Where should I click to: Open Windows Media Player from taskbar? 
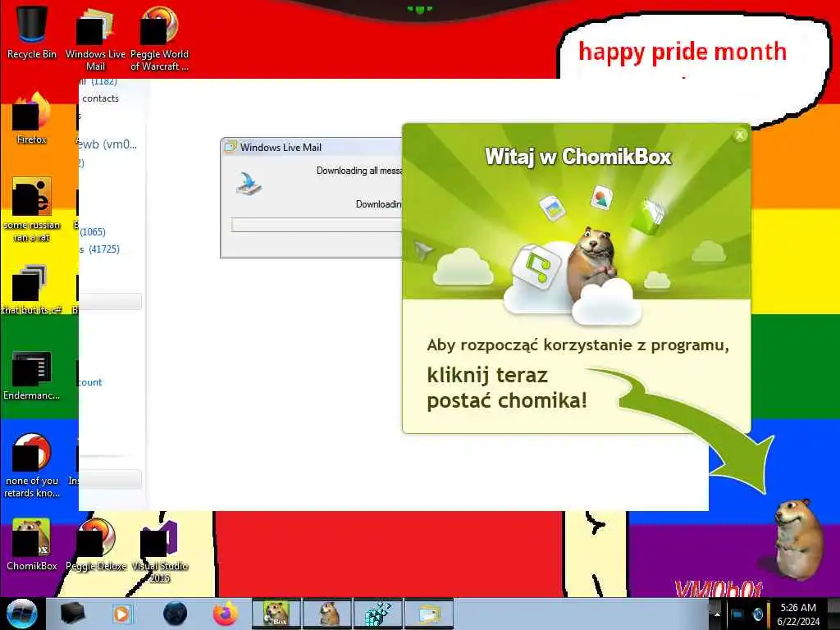coord(121,614)
